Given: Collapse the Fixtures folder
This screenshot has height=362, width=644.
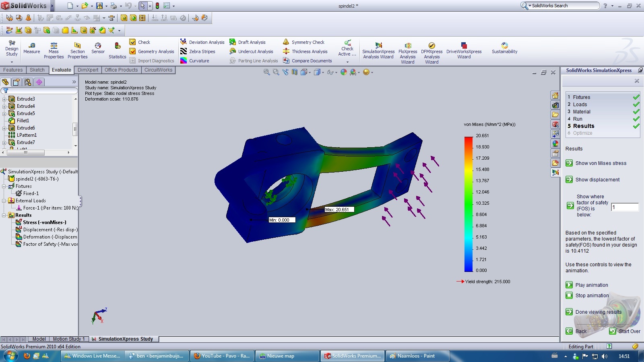Looking at the screenshot, I should click(4, 186).
